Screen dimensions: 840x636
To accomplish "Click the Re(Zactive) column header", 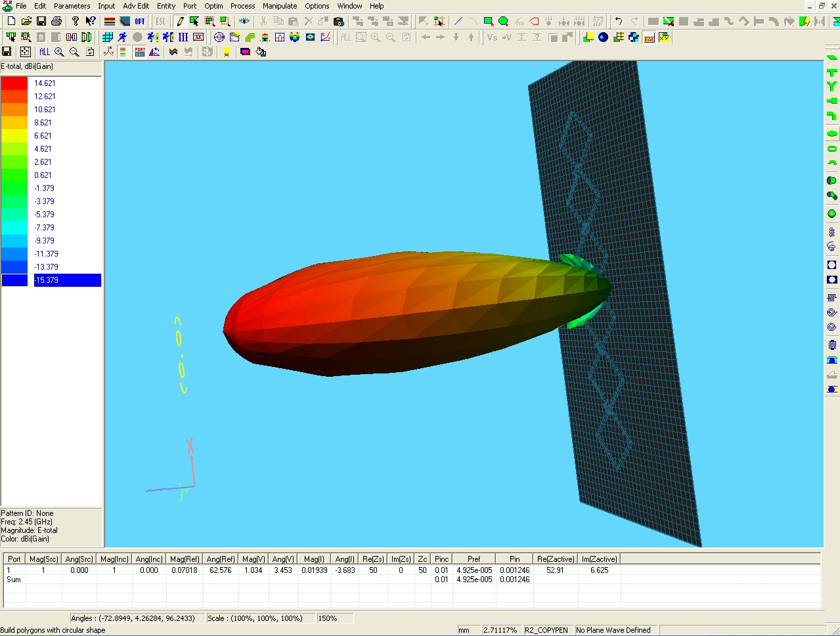I will click(555, 559).
